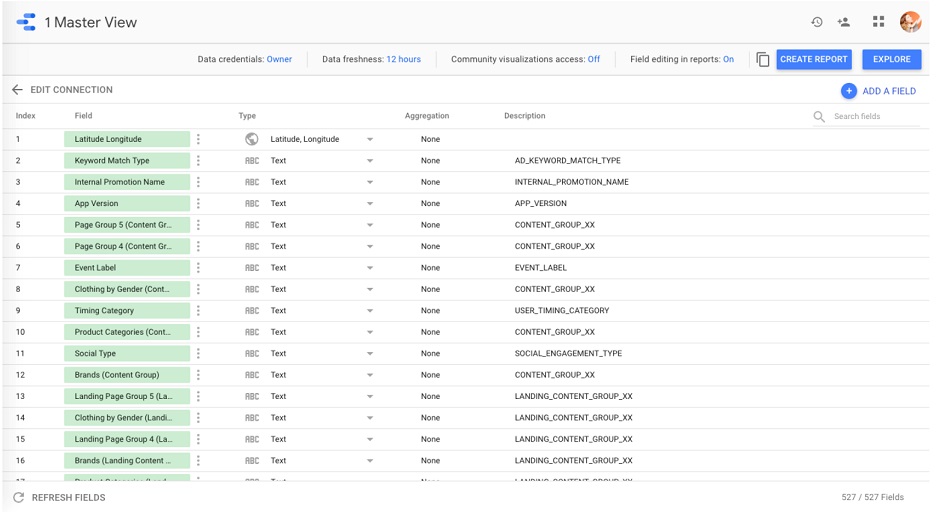The width and height of the screenshot is (939, 512).
Task: Open more options for App Version
Action: [198, 204]
